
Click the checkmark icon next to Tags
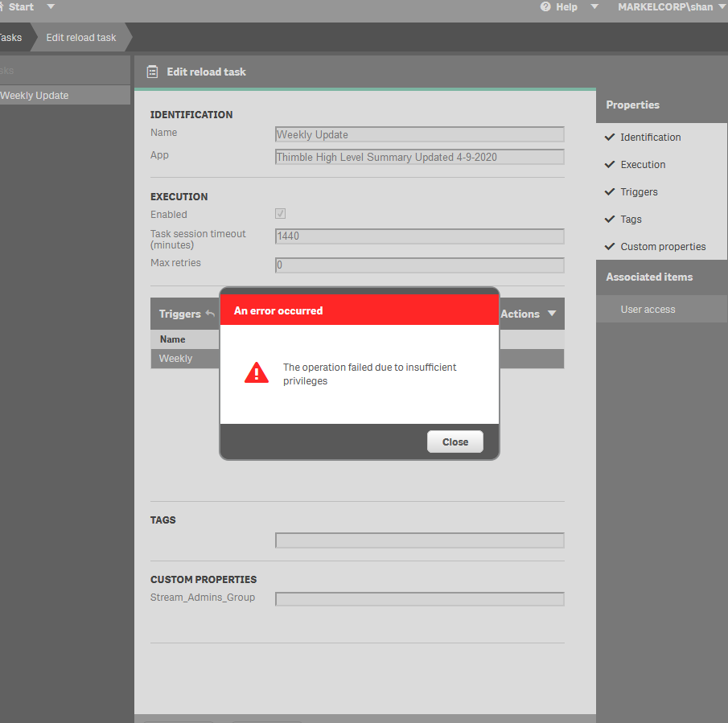(610, 219)
